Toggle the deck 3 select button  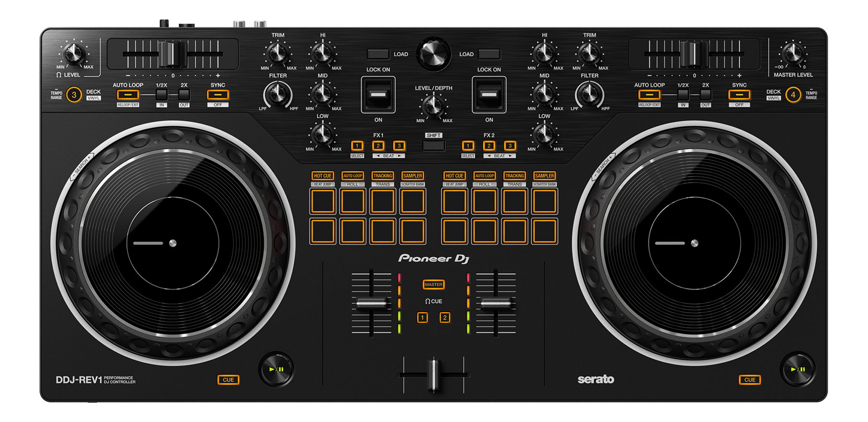point(74,94)
